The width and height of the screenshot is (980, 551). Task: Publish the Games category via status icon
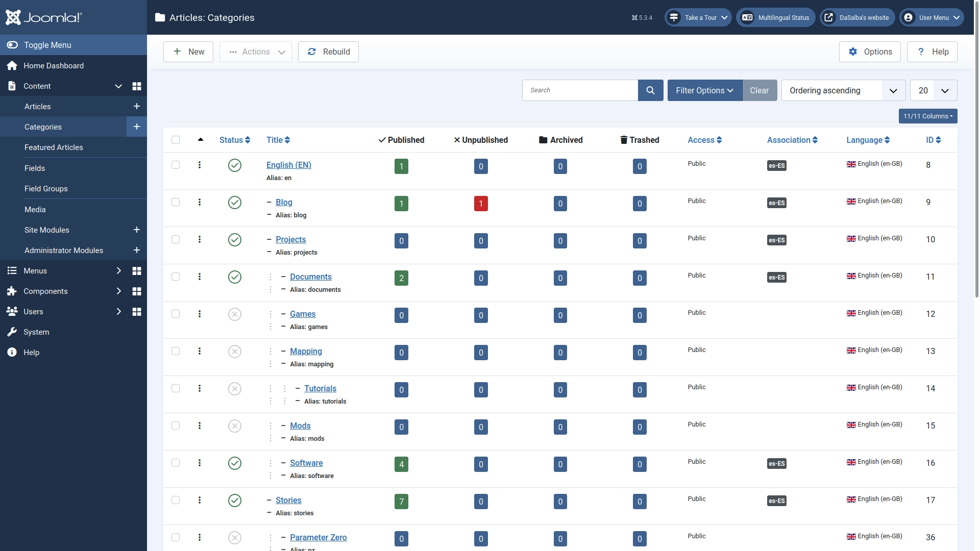[234, 314]
